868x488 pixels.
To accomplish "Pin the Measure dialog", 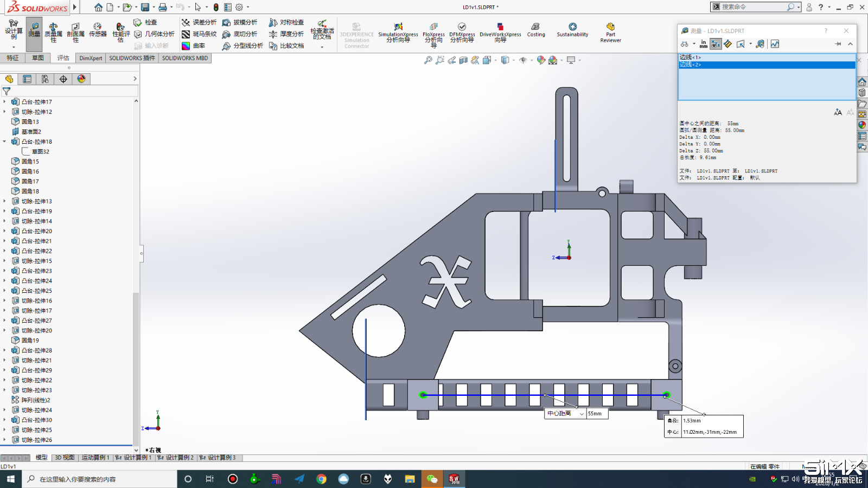I will coord(838,44).
